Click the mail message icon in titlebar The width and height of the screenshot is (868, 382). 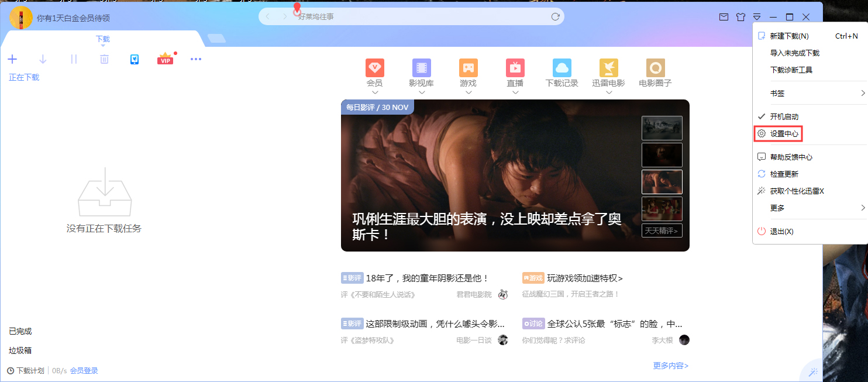click(x=724, y=17)
